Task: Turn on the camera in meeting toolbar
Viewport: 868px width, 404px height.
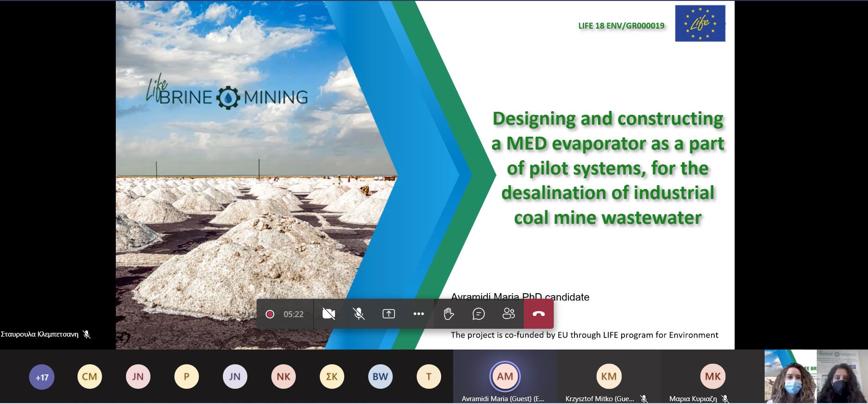Action: pos(329,314)
